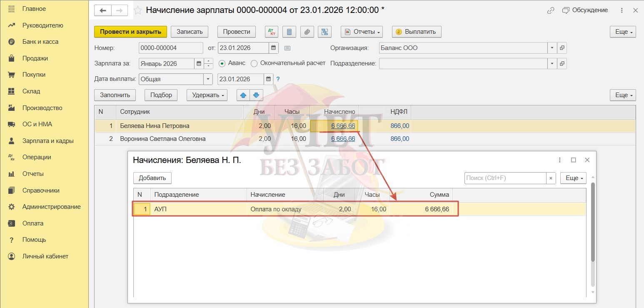Screen dimensions: 644x308
Task: Click НДФЛ amount link for Воронина
Action: 399,139
